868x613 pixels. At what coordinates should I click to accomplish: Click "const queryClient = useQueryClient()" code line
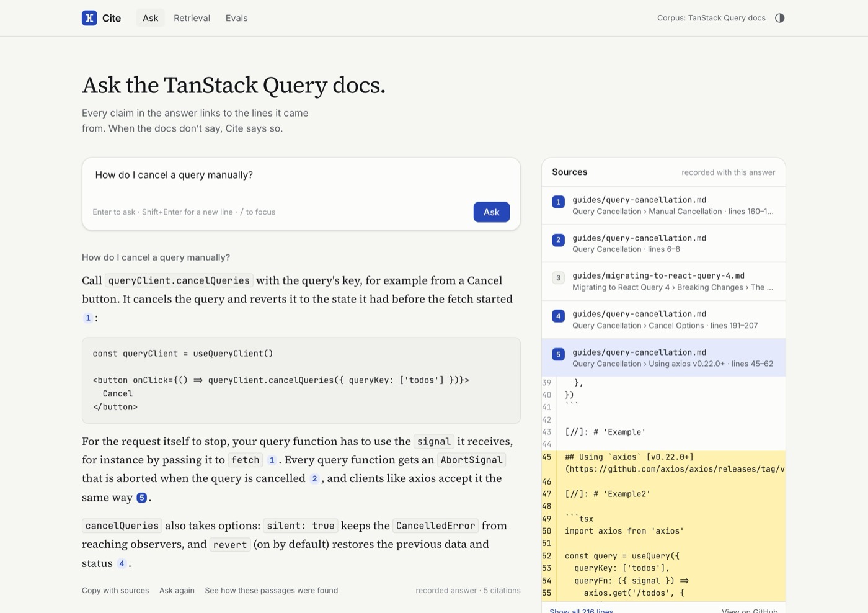pos(183,354)
